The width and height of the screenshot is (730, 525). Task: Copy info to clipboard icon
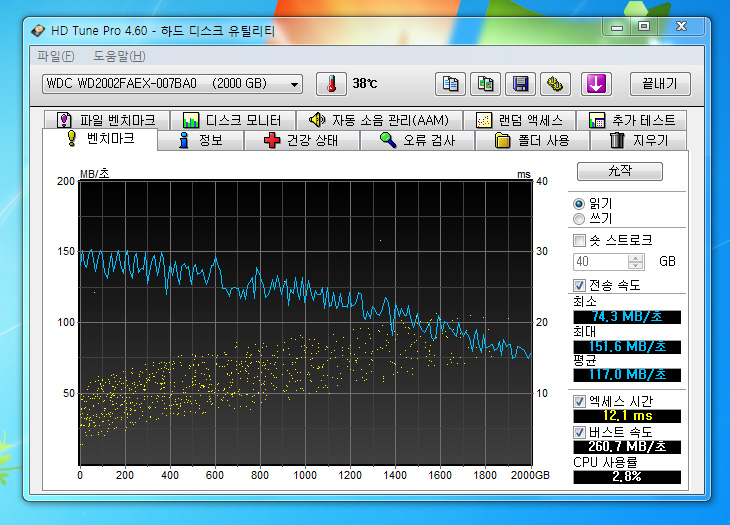click(x=450, y=84)
